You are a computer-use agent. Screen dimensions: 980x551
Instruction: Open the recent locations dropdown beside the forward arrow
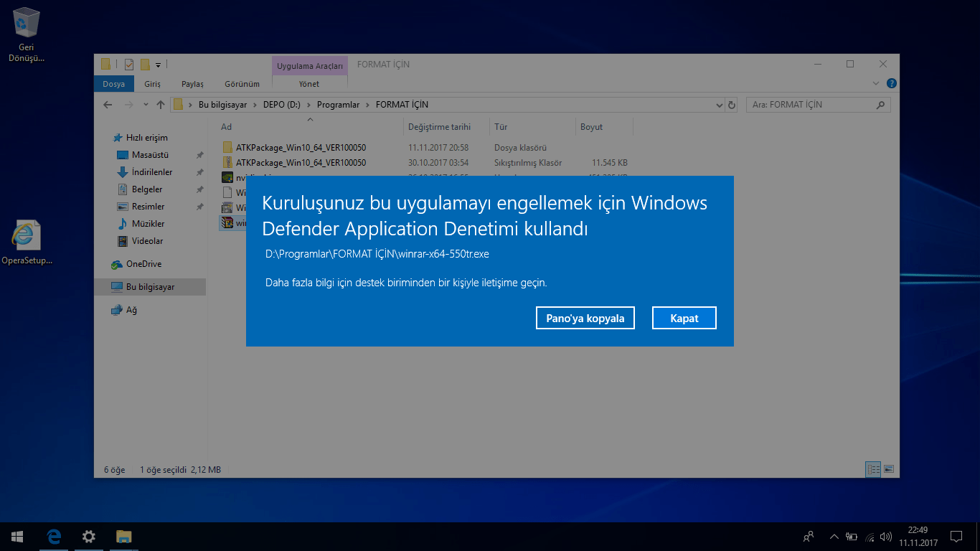click(145, 105)
